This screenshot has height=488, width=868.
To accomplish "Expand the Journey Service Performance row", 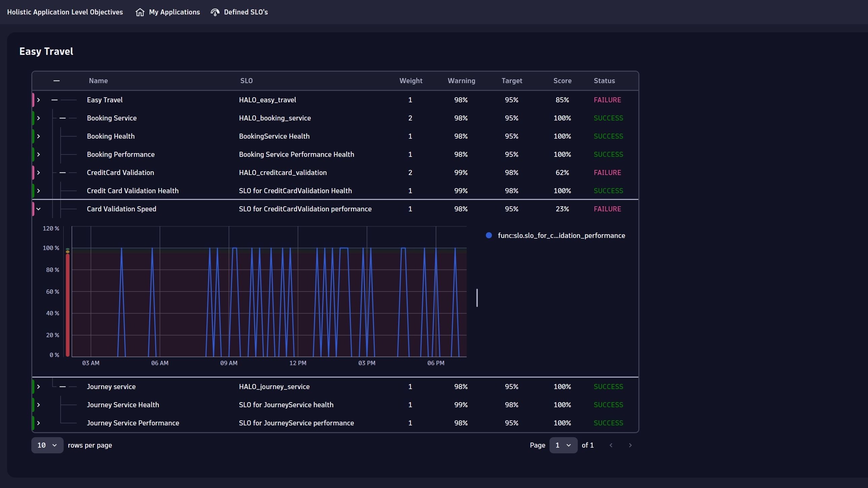I will pos(38,423).
